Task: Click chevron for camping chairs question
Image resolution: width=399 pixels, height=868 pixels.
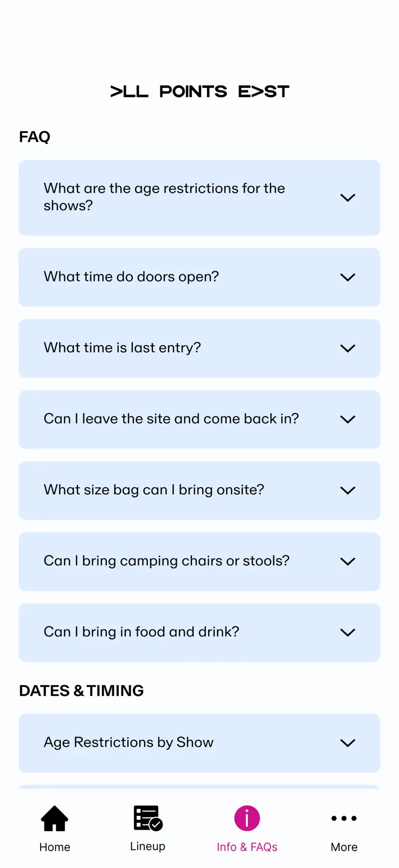Action: (347, 561)
